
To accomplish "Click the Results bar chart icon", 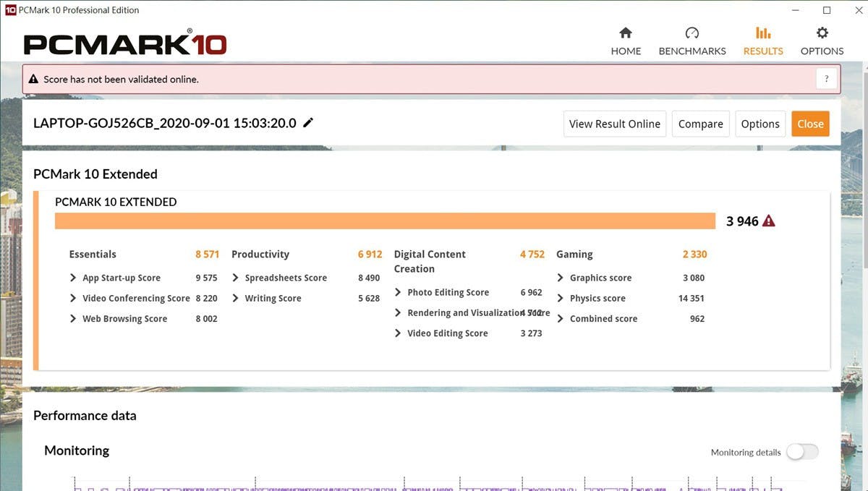I will pyautogui.click(x=763, y=33).
